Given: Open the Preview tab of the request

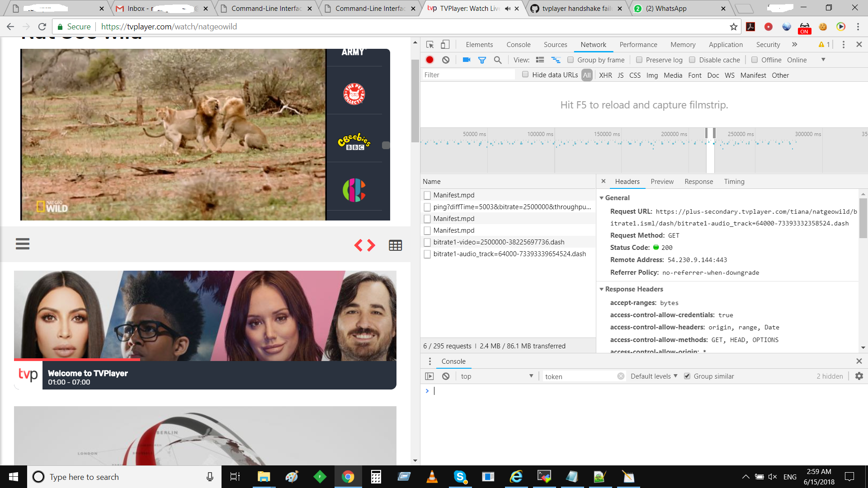Looking at the screenshot, I should [x=662, y=181].
